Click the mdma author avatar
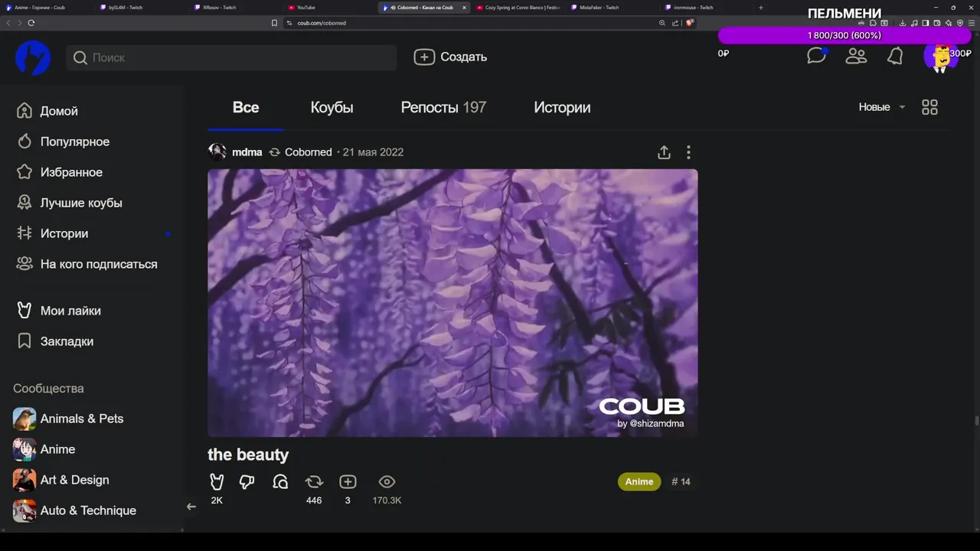 [217, 152]
